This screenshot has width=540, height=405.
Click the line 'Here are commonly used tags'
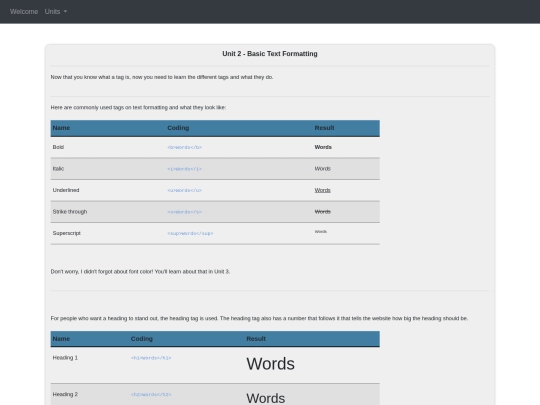(x=138, y=107)
